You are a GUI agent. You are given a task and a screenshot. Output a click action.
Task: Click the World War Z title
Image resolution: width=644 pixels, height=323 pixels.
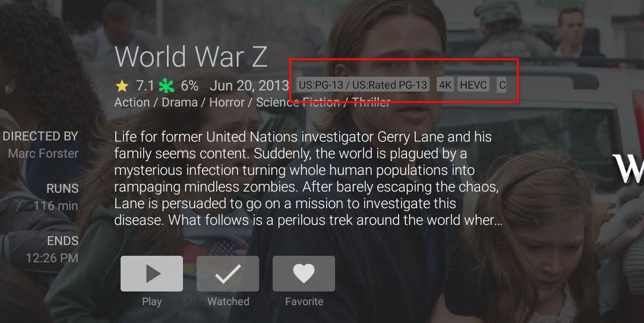[191, 57]
